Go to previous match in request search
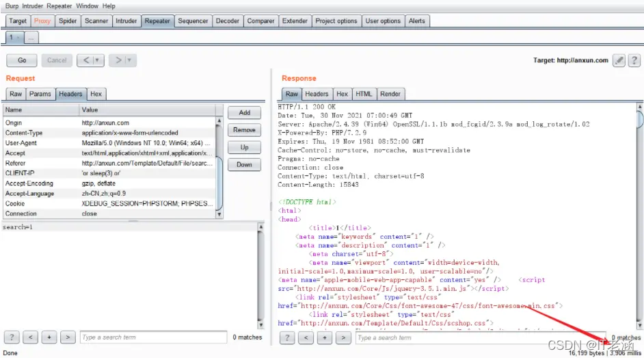This screenshot has width=644, height=358. point(30,337)
